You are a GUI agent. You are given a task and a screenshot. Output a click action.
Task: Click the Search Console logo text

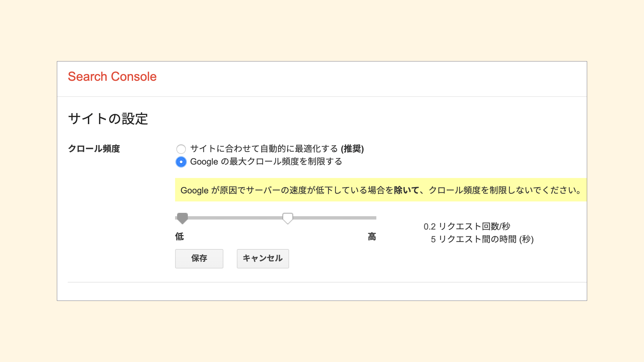point(112,77)
